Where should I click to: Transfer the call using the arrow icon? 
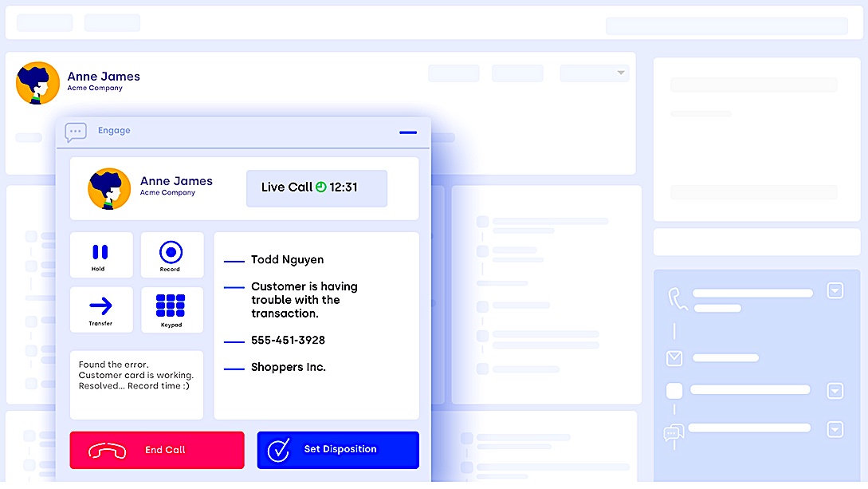coord(100,310)
